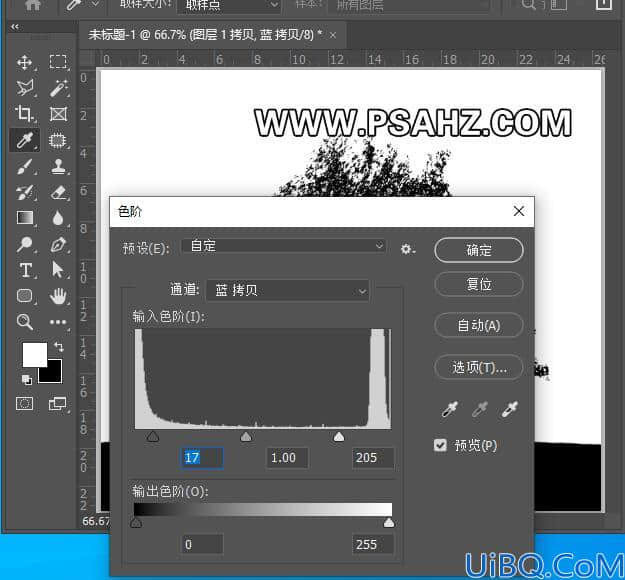
Task: Select the Rectangular Marquee tool
Action: [58, 62]
